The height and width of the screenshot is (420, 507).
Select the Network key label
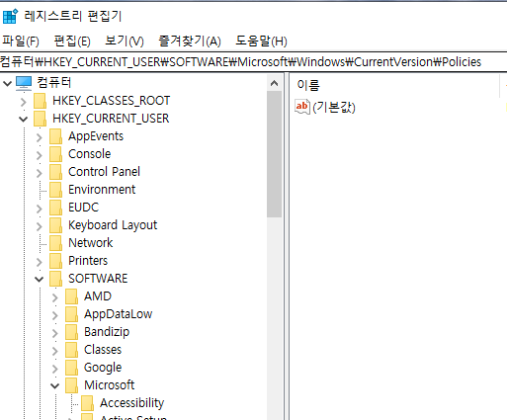tap(91, 243)
